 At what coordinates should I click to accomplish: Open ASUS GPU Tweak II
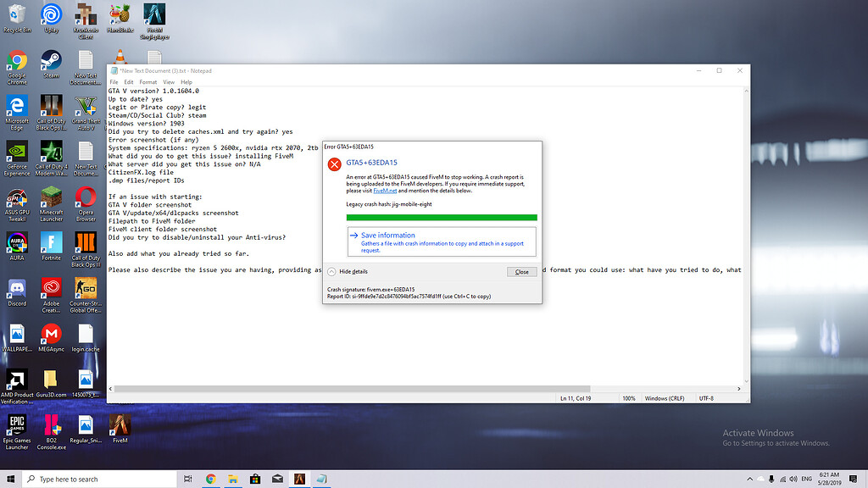coord(17,197)
